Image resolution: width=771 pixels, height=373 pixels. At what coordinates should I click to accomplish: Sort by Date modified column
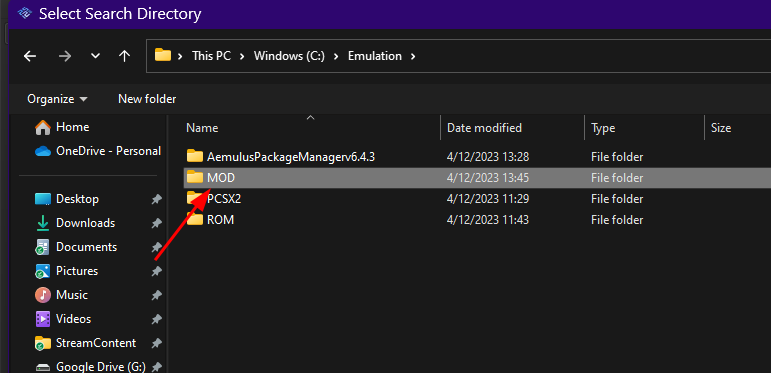click(484, 128)
